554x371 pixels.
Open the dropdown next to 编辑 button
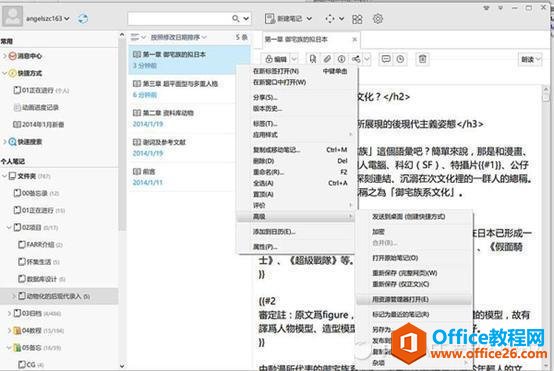(294, 59)
